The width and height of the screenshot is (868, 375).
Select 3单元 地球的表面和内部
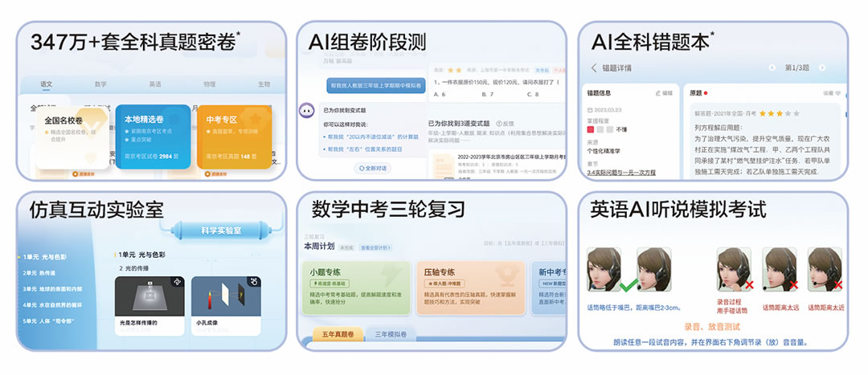52,289
